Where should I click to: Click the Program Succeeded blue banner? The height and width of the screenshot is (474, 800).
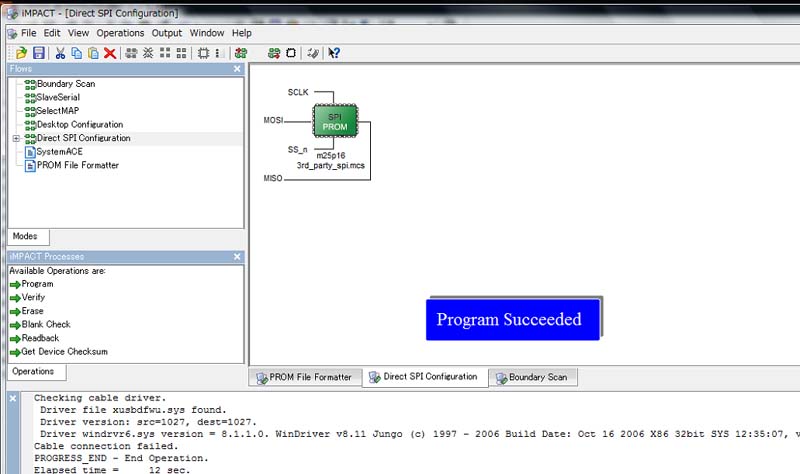[x=513, y=319]
